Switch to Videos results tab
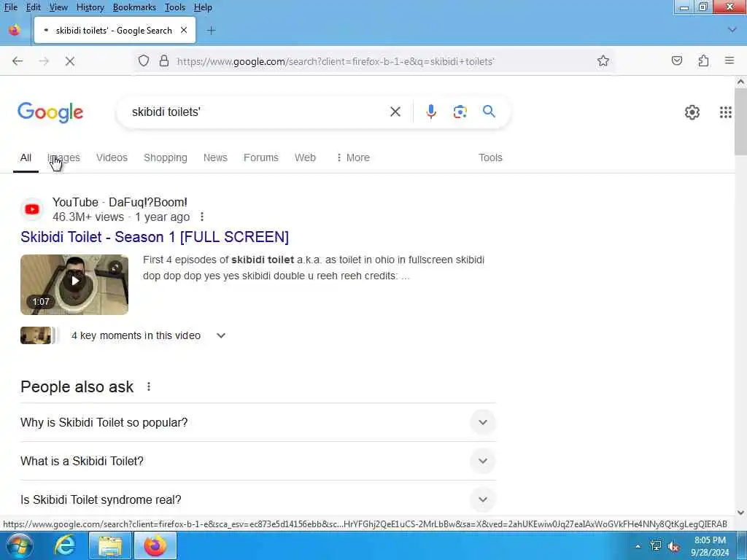 (x=112, y=157)
